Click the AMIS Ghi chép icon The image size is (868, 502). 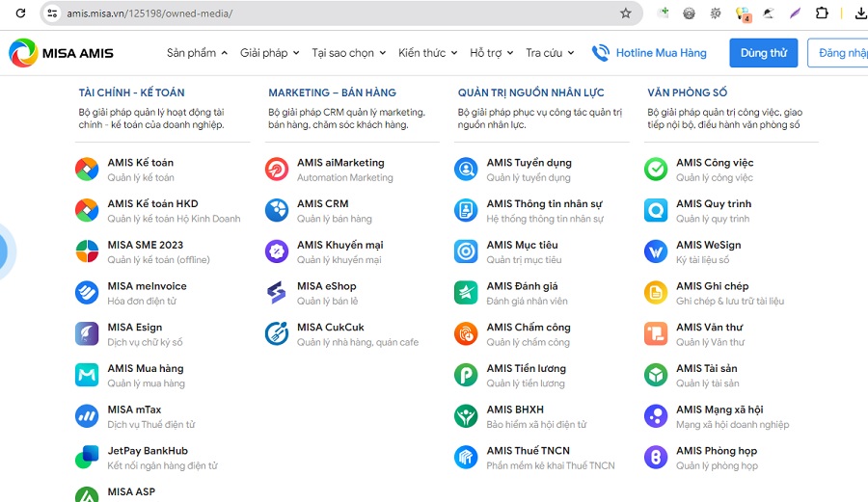coord(656,293)
